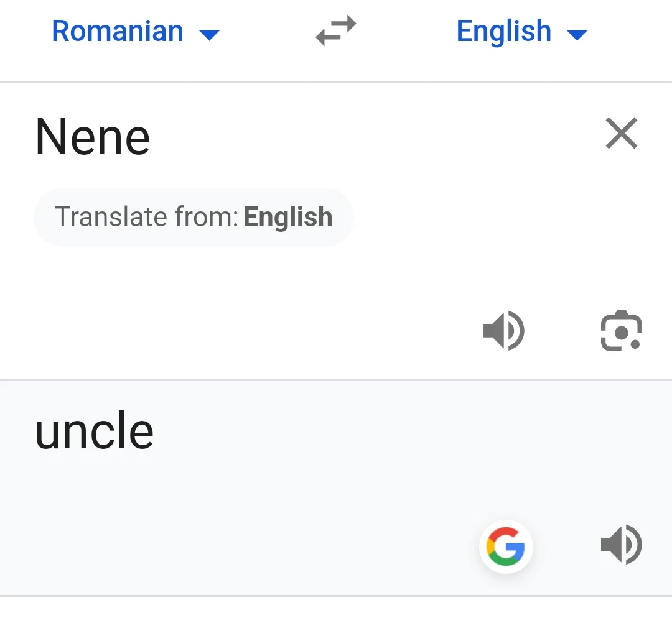
Task: Tap the audio icon beside the translated word
Action: tap(622, 544)
